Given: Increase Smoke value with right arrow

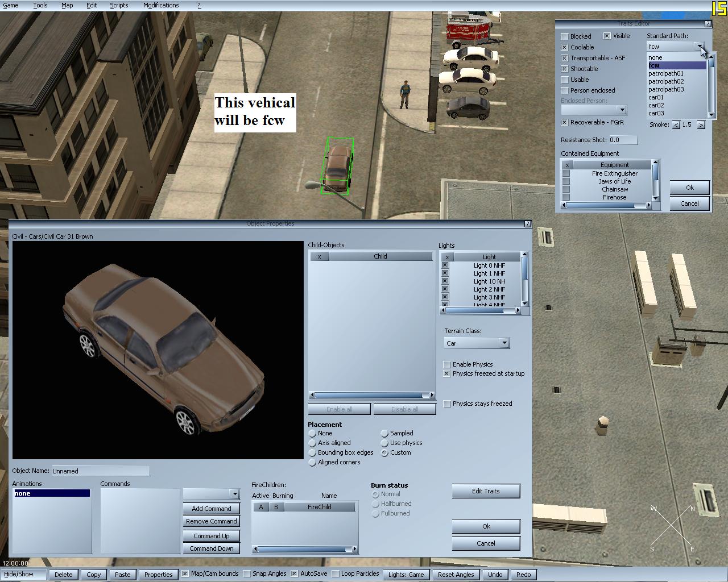Looking at the screenshot, I should coord(701,125).
